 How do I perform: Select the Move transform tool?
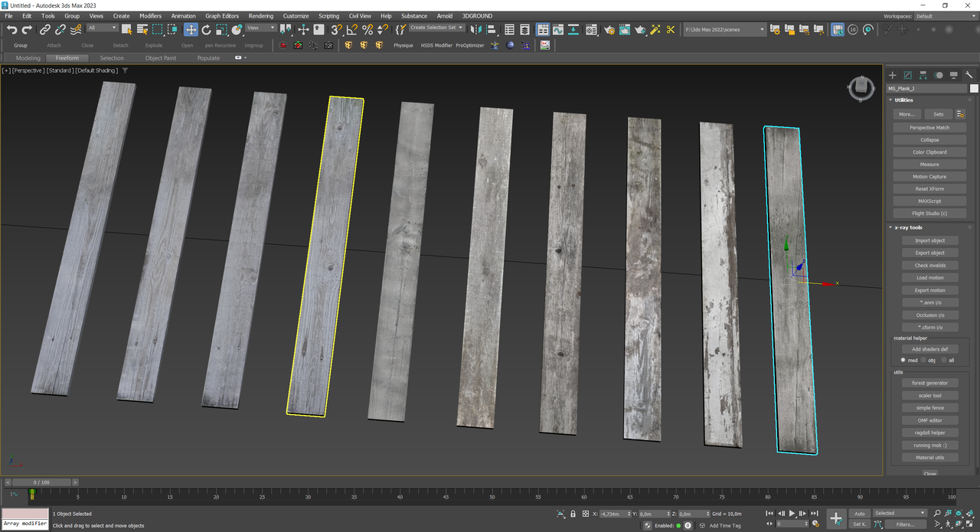click(191, 29)
